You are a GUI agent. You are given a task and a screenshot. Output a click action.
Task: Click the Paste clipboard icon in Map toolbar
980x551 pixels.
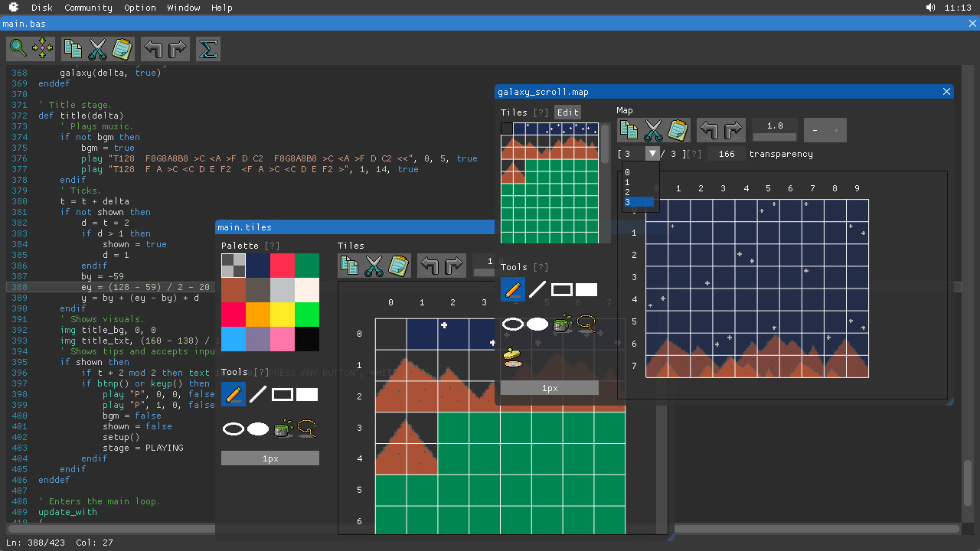point(678,130)
